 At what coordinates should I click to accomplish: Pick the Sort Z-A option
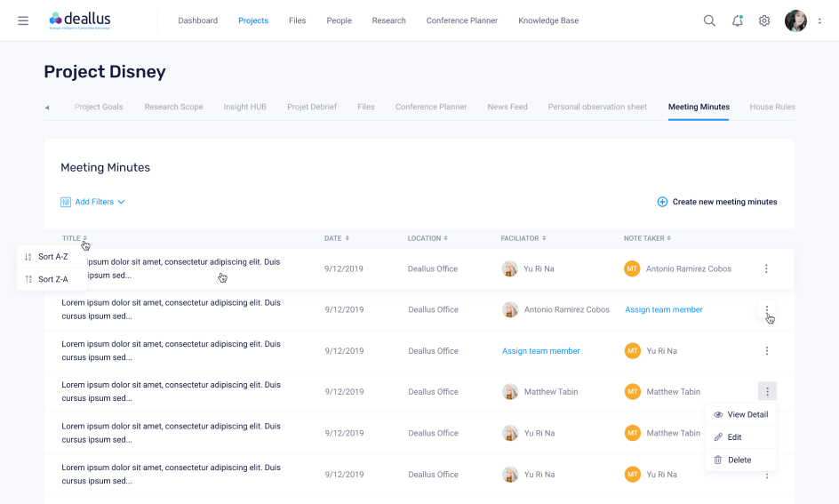click(52, 279)
